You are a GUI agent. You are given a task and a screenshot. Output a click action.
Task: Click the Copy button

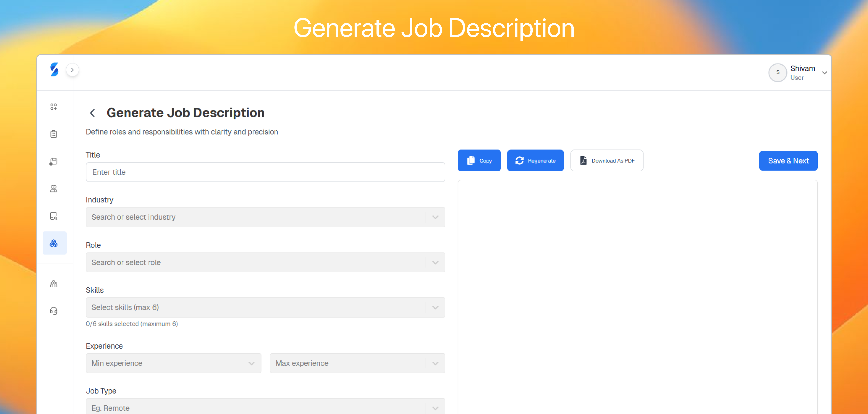(x=479, y=160)
